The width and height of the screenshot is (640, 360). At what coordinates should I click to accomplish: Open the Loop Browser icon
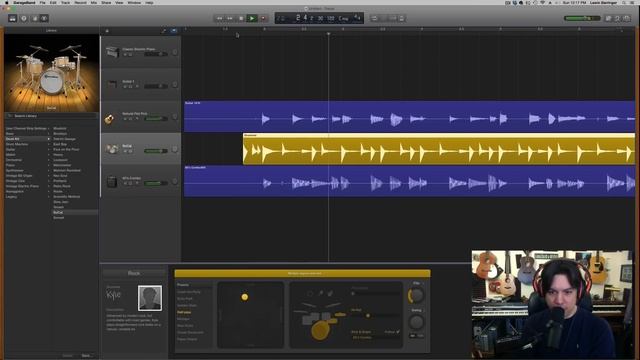[618, 18]
